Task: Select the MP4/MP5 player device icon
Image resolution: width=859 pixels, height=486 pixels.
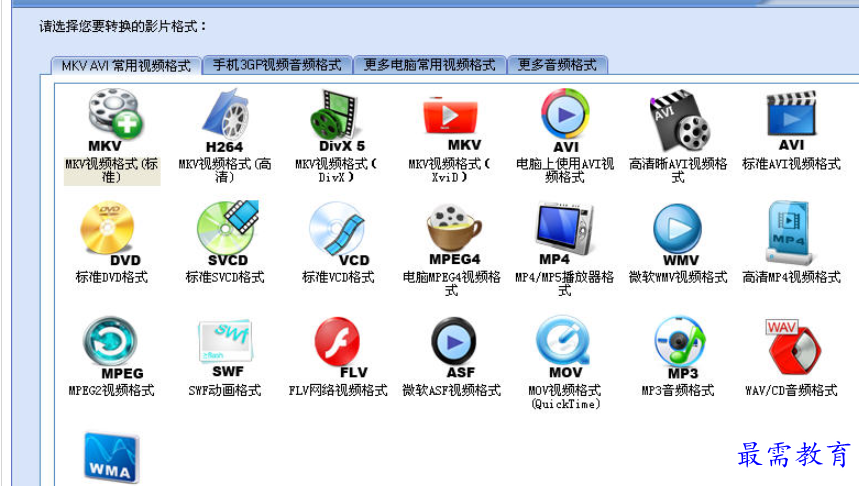Action: [564, 234]
